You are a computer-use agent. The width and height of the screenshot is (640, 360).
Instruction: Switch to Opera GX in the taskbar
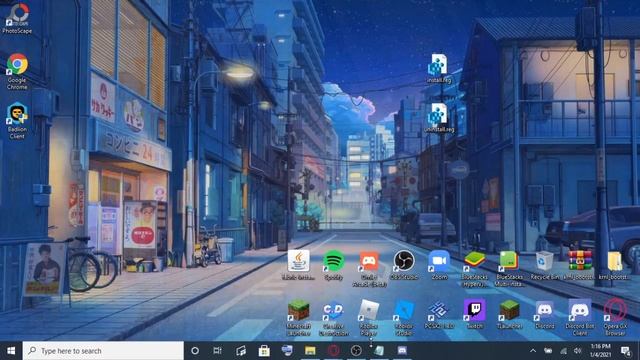pyautogui.click(x=333, y=351)
